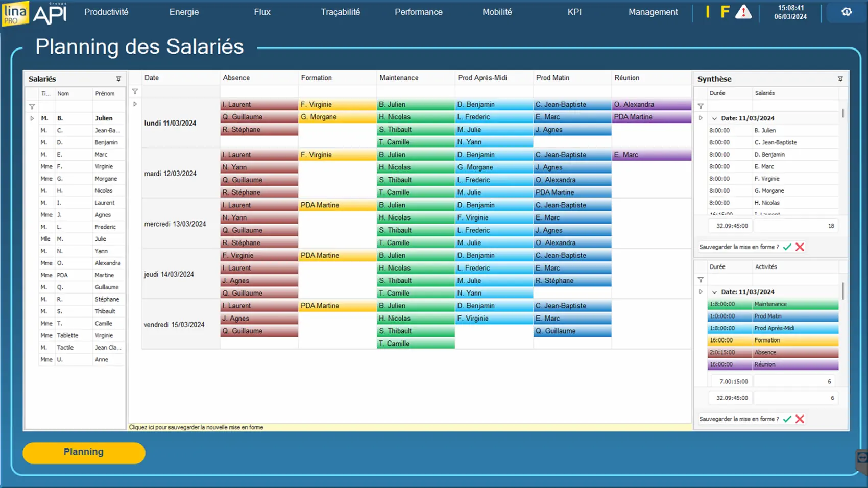The image size is (868, 488).
Task: Expand the B. Julien row in Salariés
Action: point(32,118)
